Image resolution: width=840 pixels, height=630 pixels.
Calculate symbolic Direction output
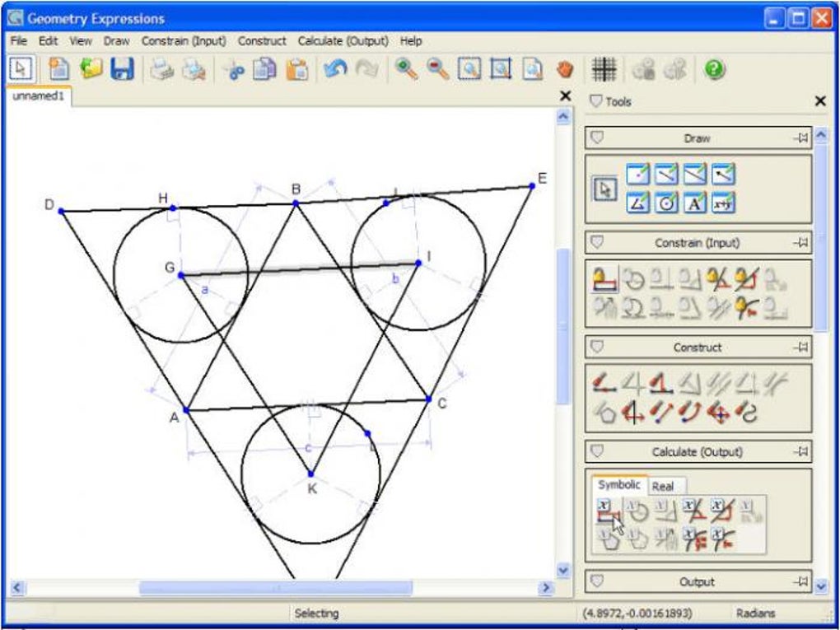tap(722, 511)
